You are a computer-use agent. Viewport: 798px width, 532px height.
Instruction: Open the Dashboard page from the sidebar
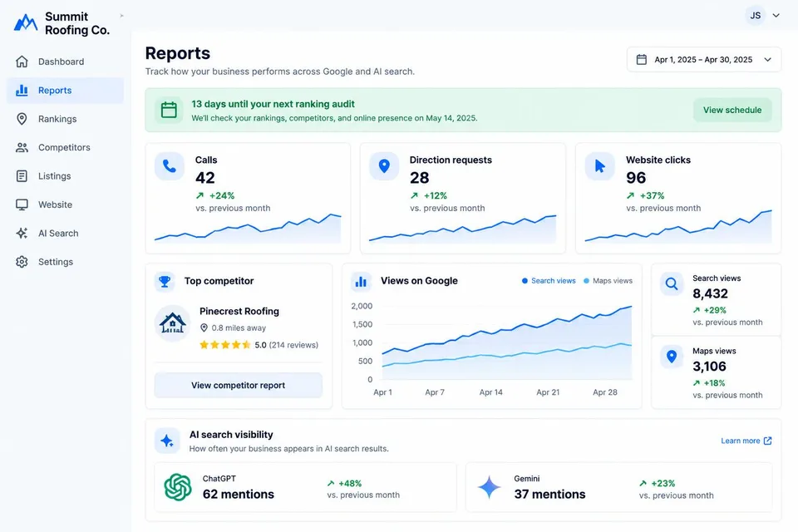pyautogui.click(x=65, y=62)
